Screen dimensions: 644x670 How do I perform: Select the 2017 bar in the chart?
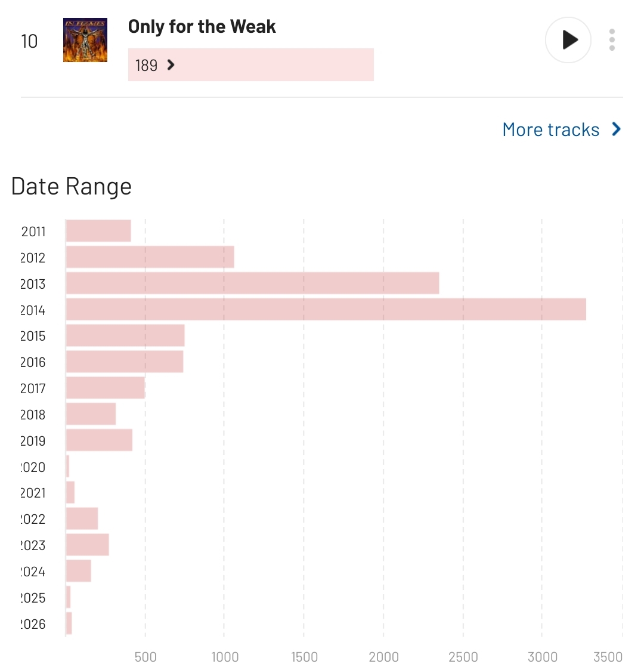pos(106,388)
